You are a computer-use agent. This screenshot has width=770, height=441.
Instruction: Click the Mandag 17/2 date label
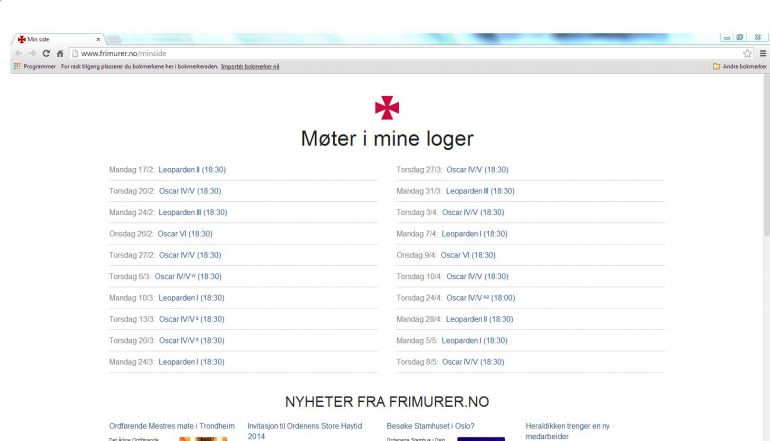132,170
